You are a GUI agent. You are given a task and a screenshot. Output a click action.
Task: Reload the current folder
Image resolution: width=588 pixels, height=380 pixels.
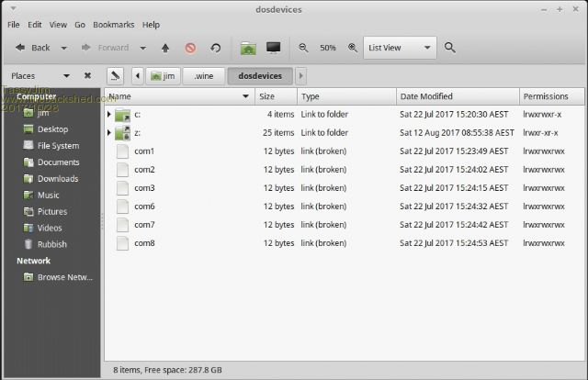pos(215,48)
